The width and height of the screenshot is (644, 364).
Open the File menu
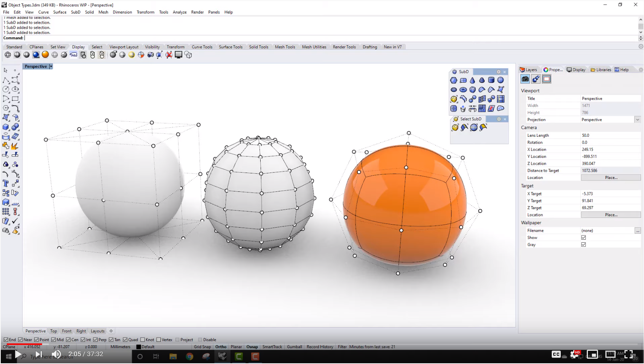[6, 12]
